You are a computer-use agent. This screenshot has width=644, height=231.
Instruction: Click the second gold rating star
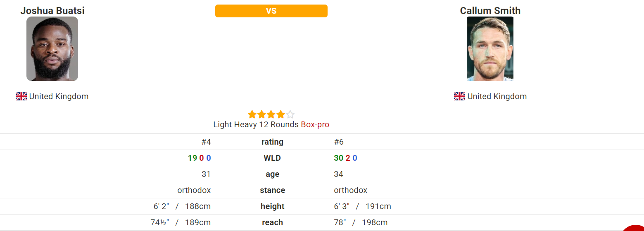coord(261,114)
